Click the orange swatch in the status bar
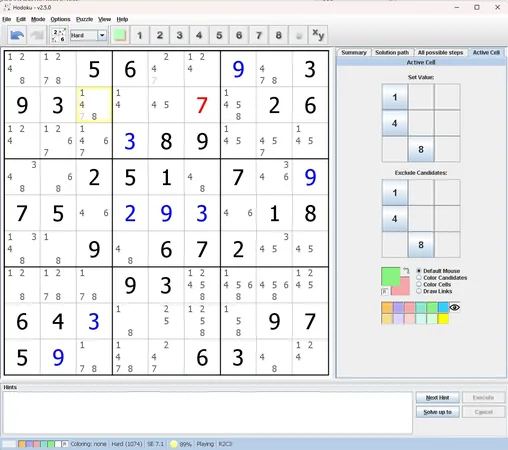The image size is (508, 450). click(22, 444)
